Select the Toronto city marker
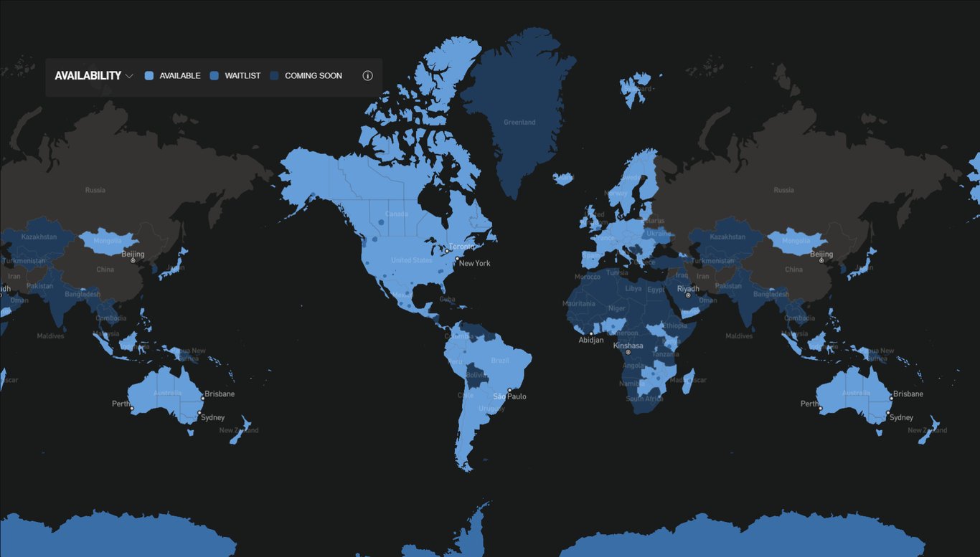Image resolution: width=980 pixels, height=557 pixels. 446,249
